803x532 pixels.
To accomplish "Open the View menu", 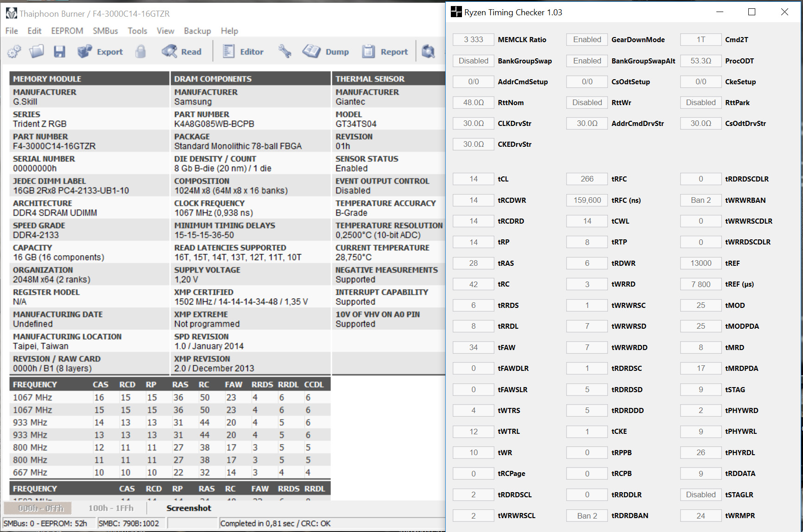I will (165, 31).
